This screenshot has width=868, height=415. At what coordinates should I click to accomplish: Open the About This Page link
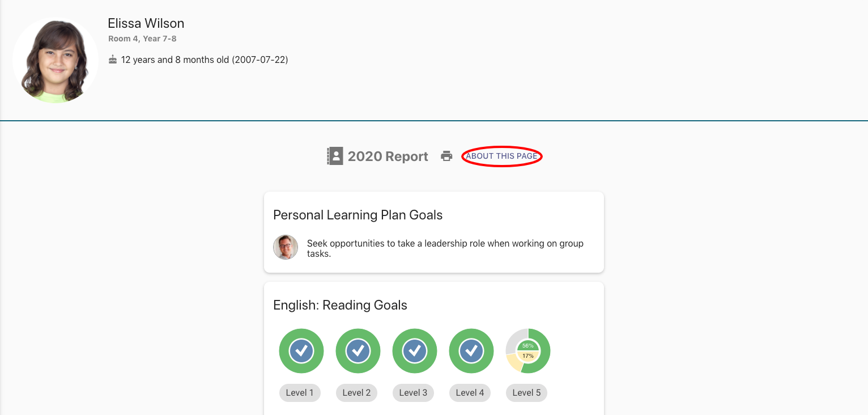(501, 156)
